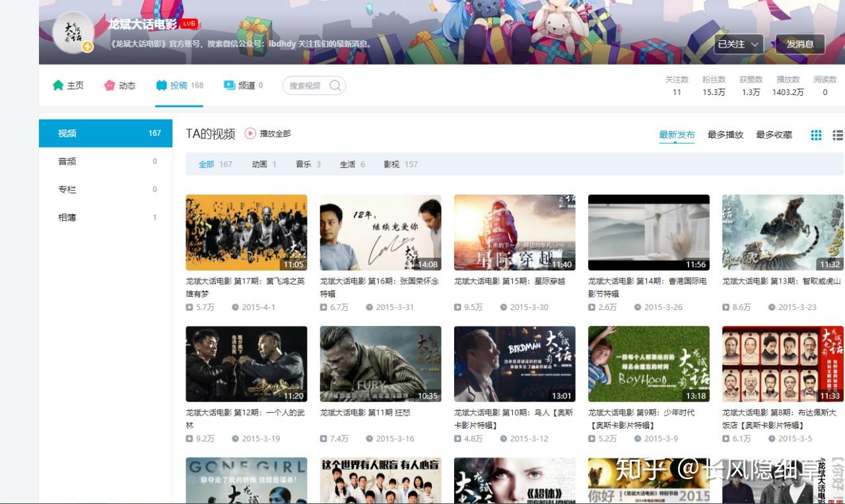Click the play count icon beside 7.4万
845x504 pixels.
coord(323,439)
